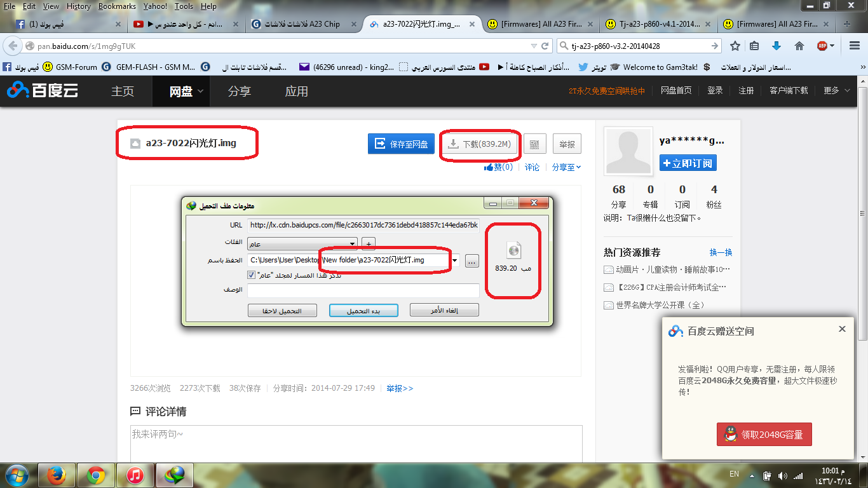The height and width of the screenshot is (488, 868).
Task: Click the download arrow icon in Firefox toolbar
Action: point(776,46)
